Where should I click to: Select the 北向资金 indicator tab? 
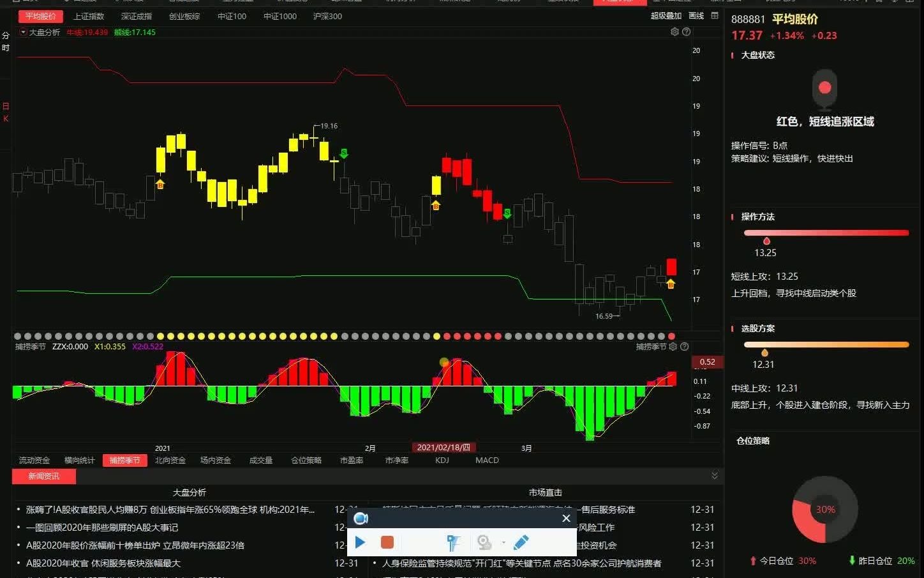click(170, 460)
